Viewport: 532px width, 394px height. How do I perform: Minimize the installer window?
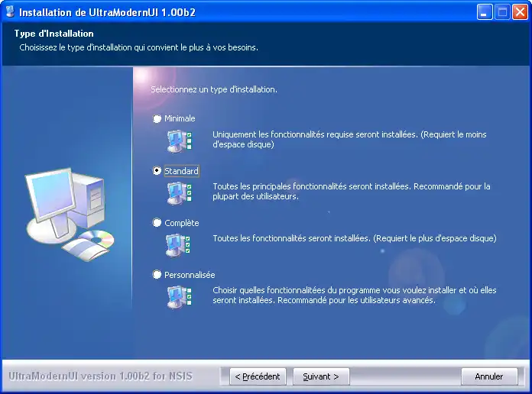[x=485, y=12]
